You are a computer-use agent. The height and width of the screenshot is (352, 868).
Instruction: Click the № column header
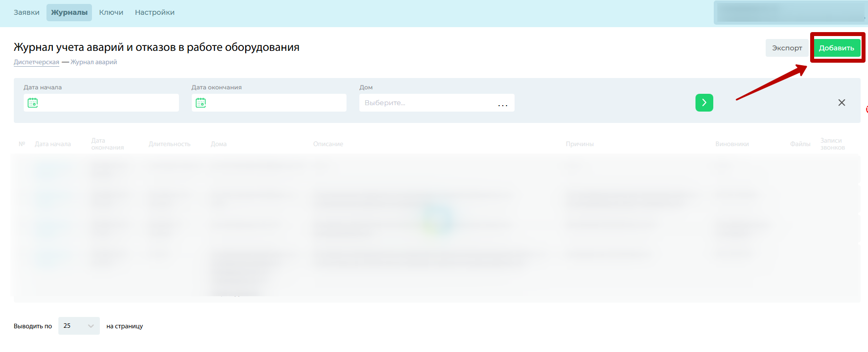pyautogui.click(x=22, y=144)
